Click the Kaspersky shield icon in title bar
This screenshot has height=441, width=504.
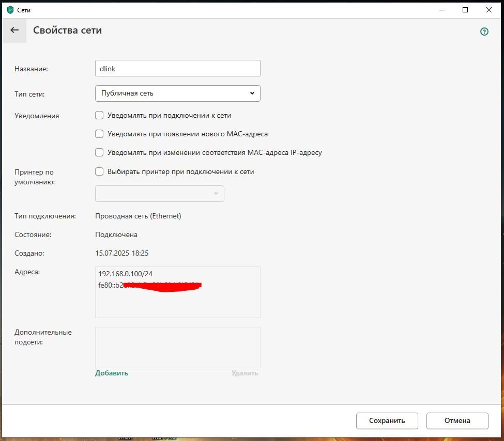(10, 10)
